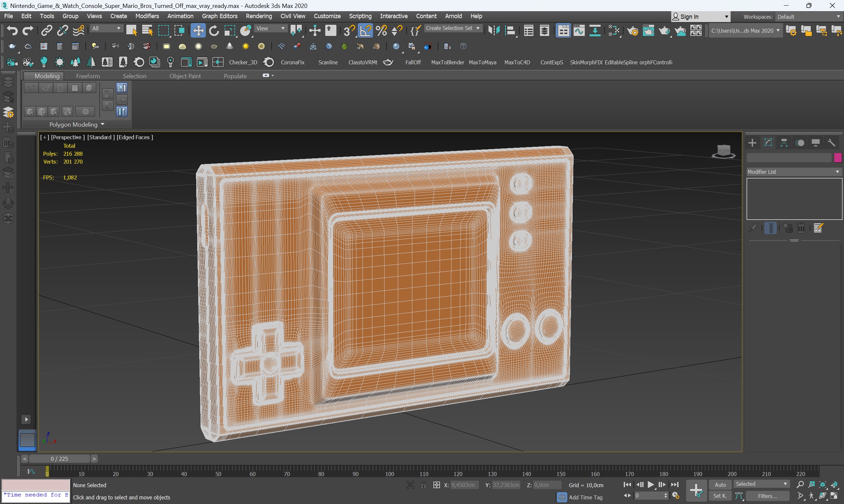
Task: Switch to the Freeform ribbon tab
Action: coord(88,76)
